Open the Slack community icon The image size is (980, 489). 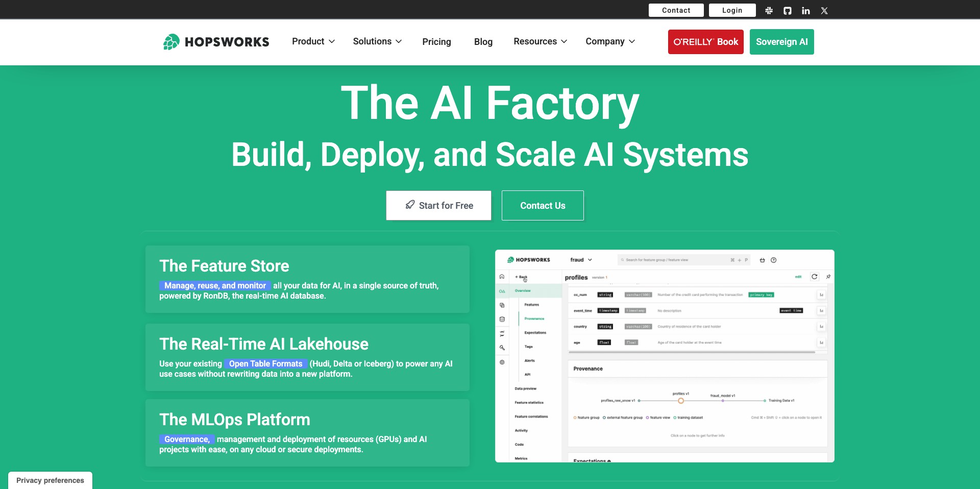tap(769, 10)
